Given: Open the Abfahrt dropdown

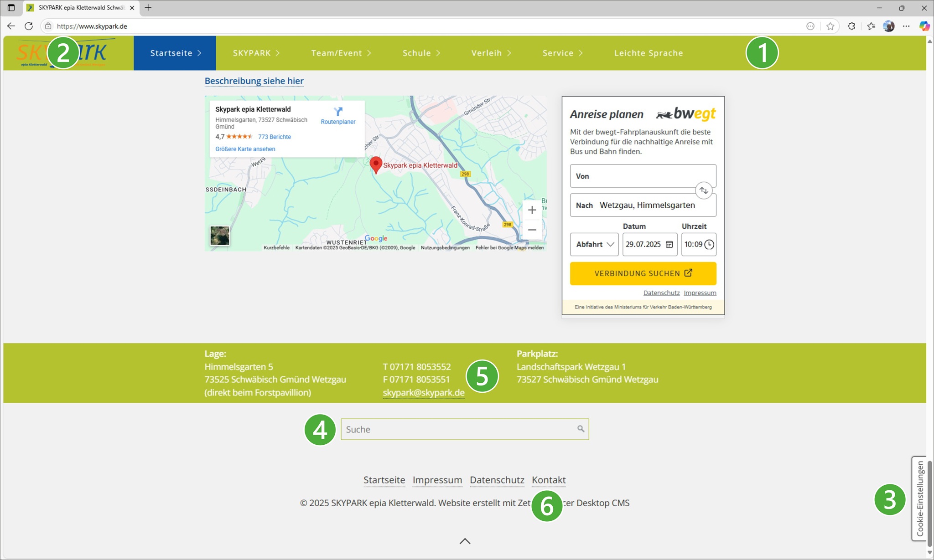Looking at the screenshot, I should [594, 244].
